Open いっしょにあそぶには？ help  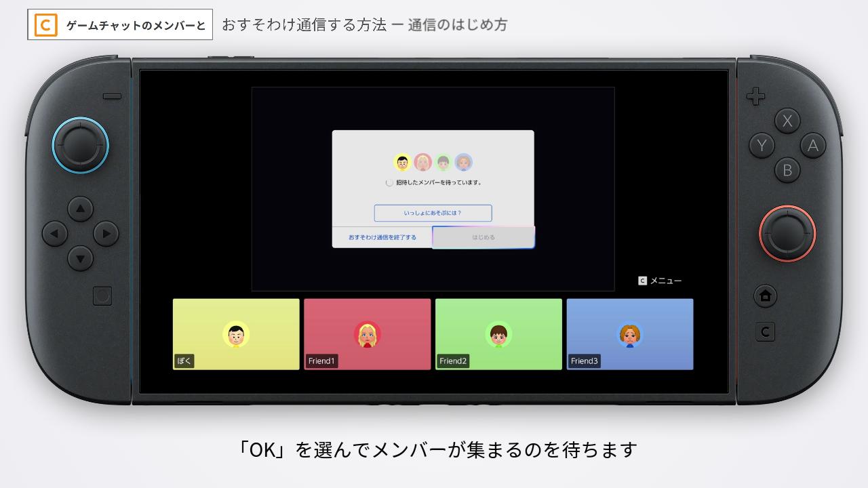433,213
